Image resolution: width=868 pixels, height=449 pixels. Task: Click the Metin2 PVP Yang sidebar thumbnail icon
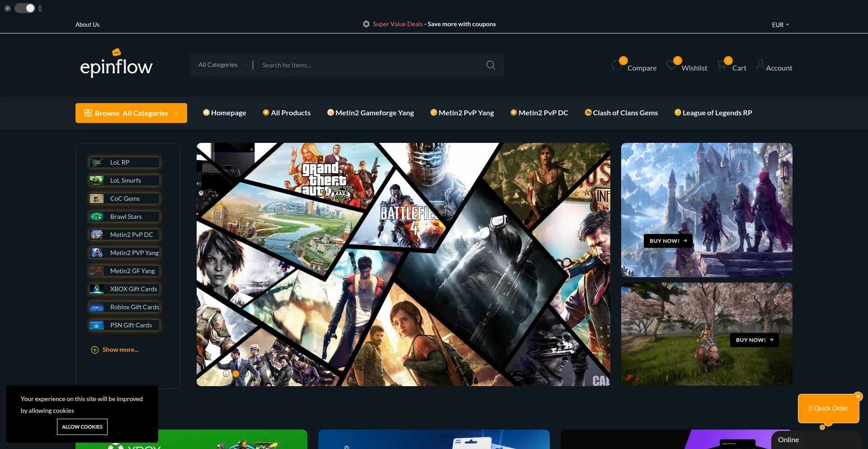coord(97,253)
